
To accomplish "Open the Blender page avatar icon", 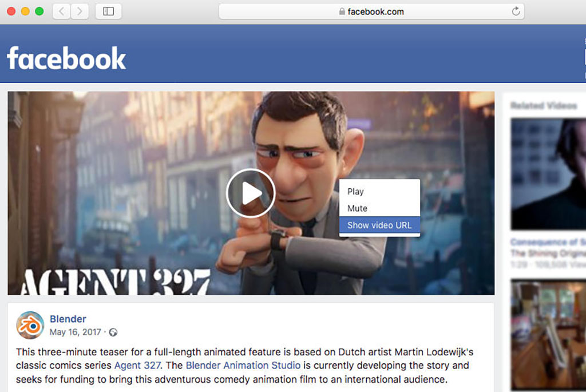I will [x=30, y=325].
